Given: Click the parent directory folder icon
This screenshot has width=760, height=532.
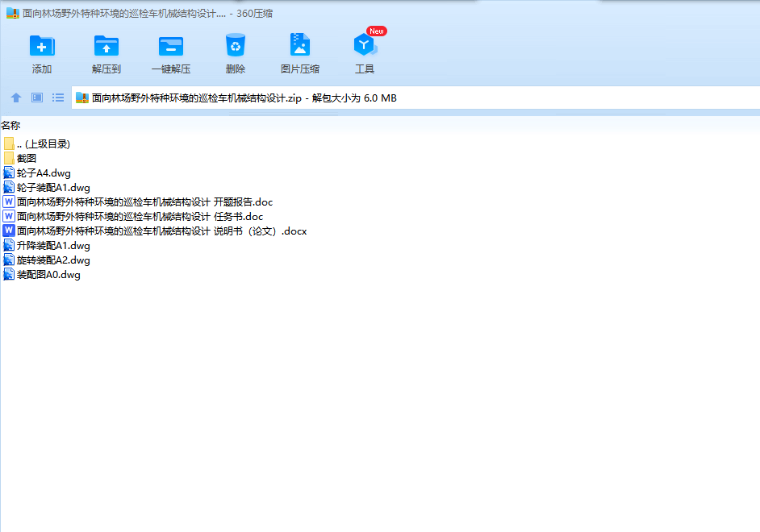Looking at the screenshot, I should pyautogui.click(x=9, y=143).
